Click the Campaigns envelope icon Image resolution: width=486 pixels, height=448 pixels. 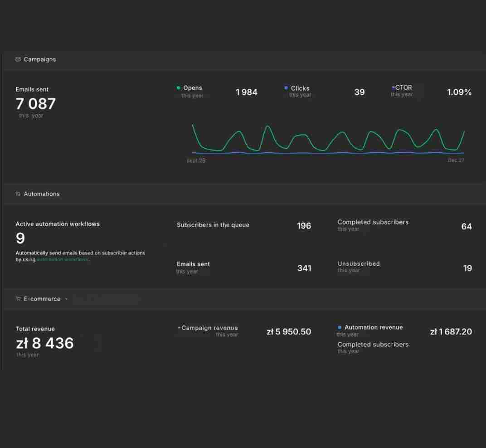[x=18, y=59]
